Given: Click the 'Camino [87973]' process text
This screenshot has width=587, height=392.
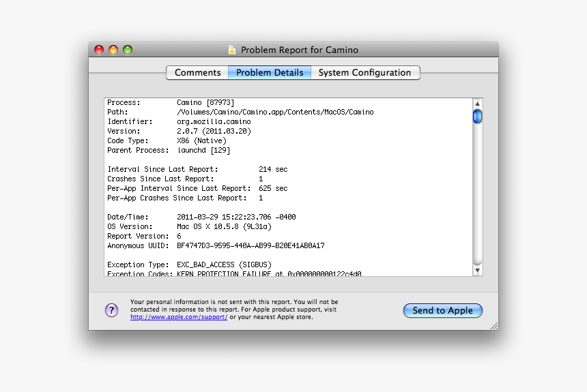Looking at the screenshot, I should pyautogui.click(x=205, y=102).
